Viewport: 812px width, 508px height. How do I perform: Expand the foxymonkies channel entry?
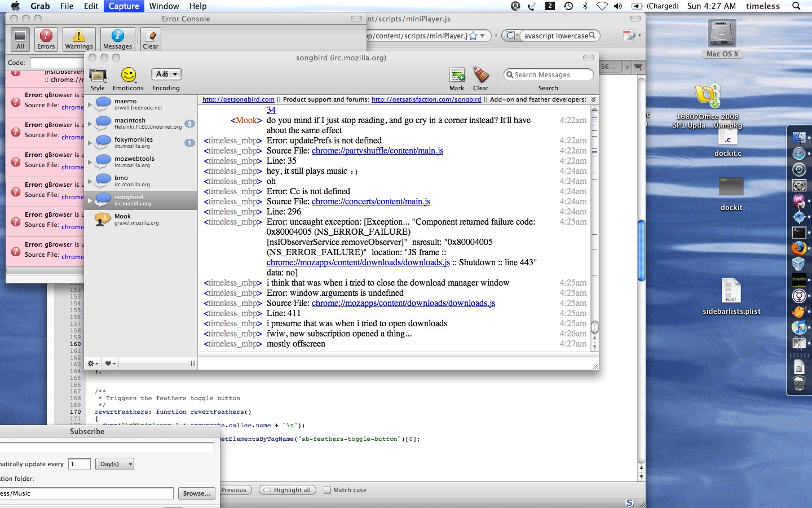coord(90,143)
